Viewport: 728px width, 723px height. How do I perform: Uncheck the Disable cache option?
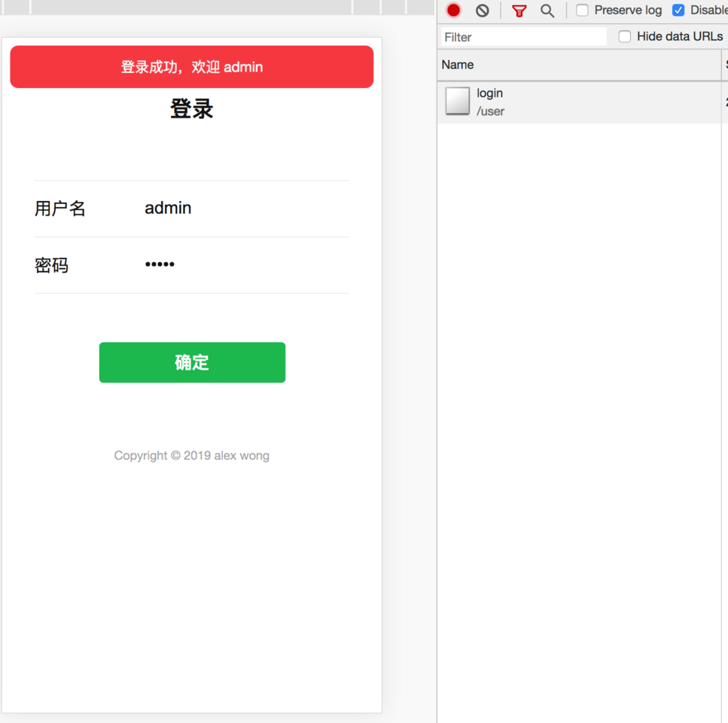(x=680, y=10)
